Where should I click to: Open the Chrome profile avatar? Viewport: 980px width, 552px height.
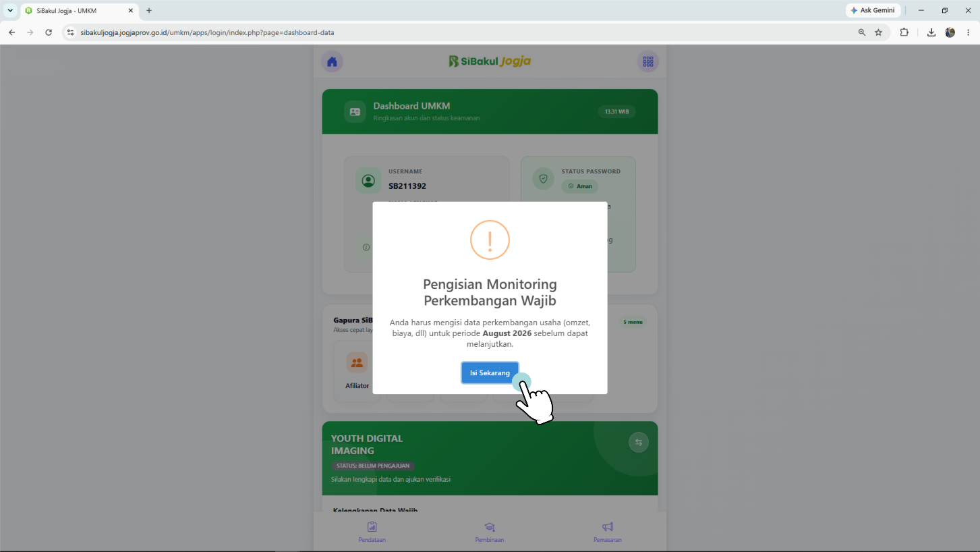(x=950, y=32)
